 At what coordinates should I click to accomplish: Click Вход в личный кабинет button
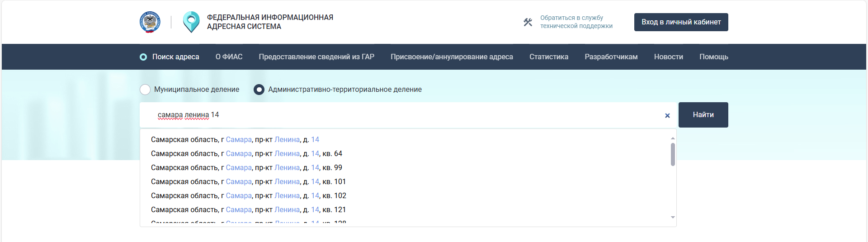681,22
